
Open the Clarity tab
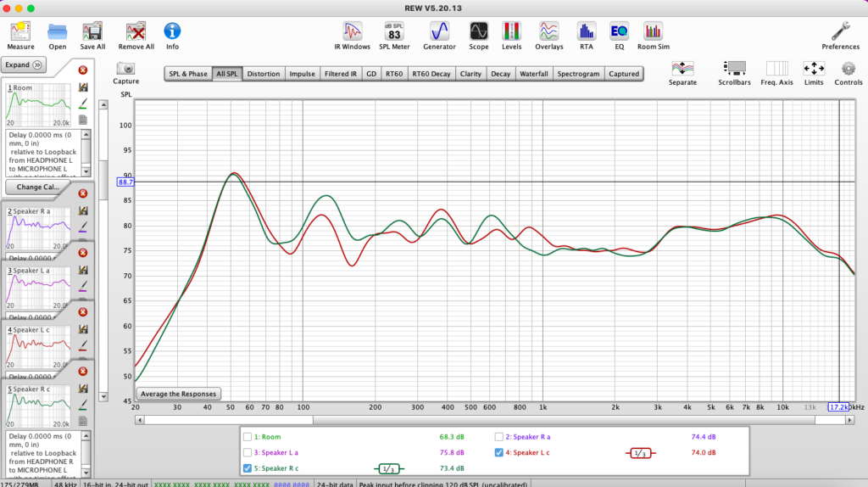coord(470,74)
